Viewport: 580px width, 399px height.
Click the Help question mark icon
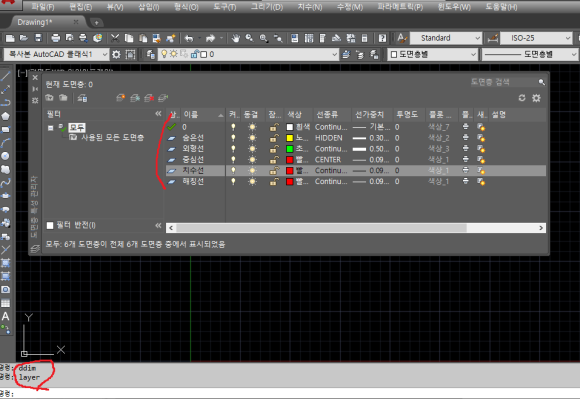click(x=382, y=38)
